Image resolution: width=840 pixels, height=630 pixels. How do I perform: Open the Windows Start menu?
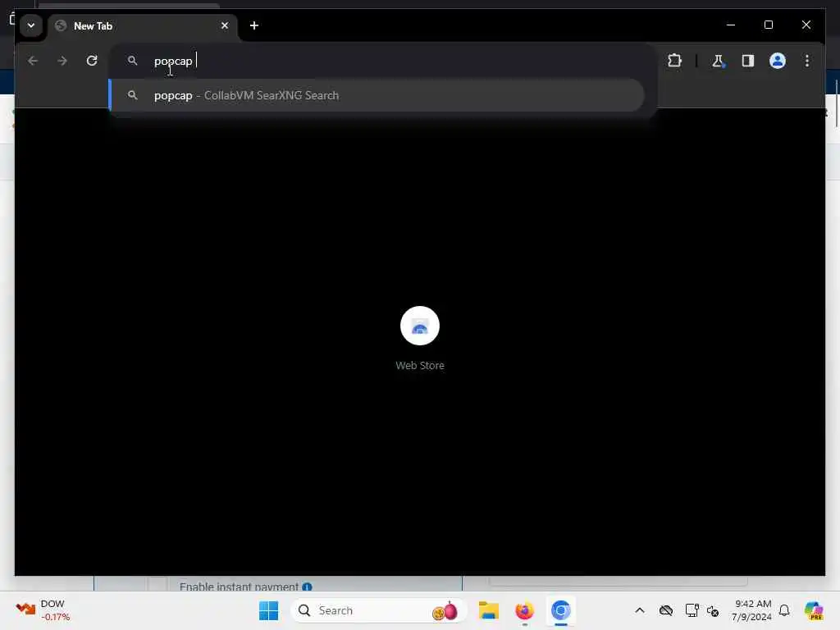tap(268, 610)
